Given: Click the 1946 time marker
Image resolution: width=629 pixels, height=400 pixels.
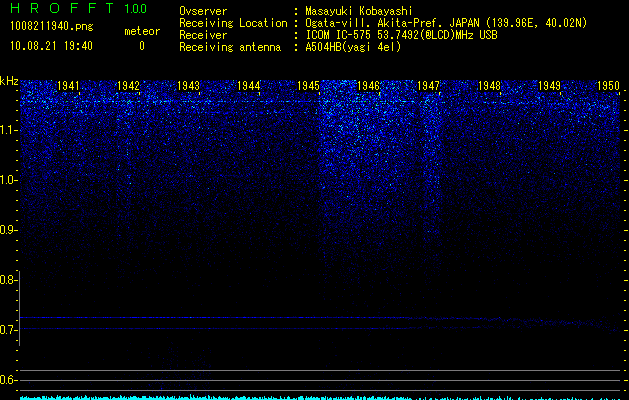Looking at the screenshot, I should 368,86.
